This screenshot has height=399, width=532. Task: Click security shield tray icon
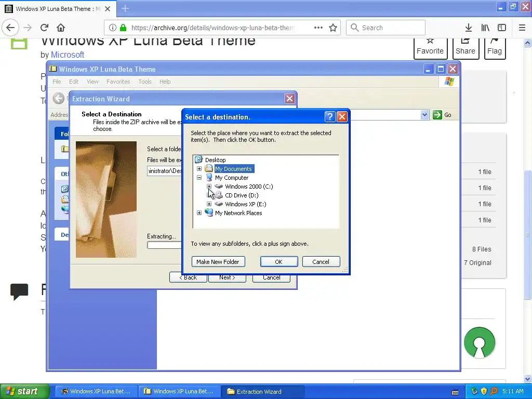point(484,391)
